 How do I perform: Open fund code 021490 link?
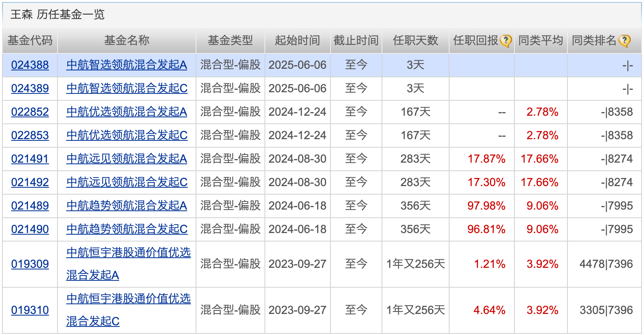(30, 229)
